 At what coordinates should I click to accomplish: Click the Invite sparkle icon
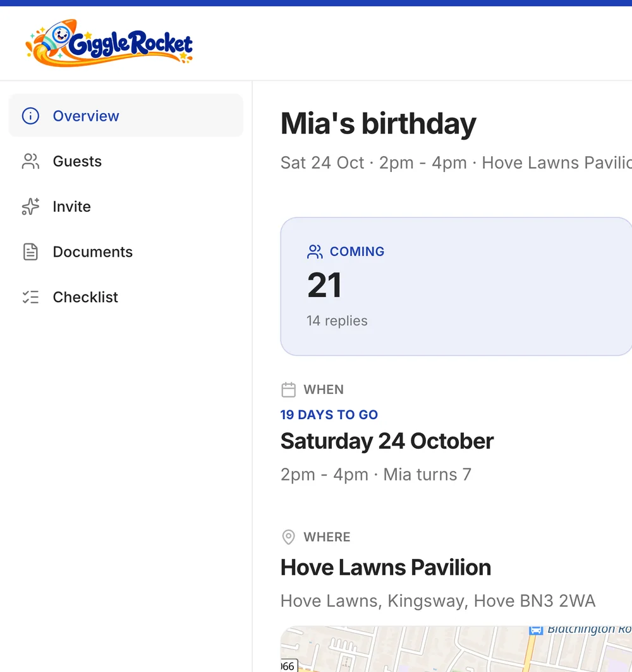30,207
